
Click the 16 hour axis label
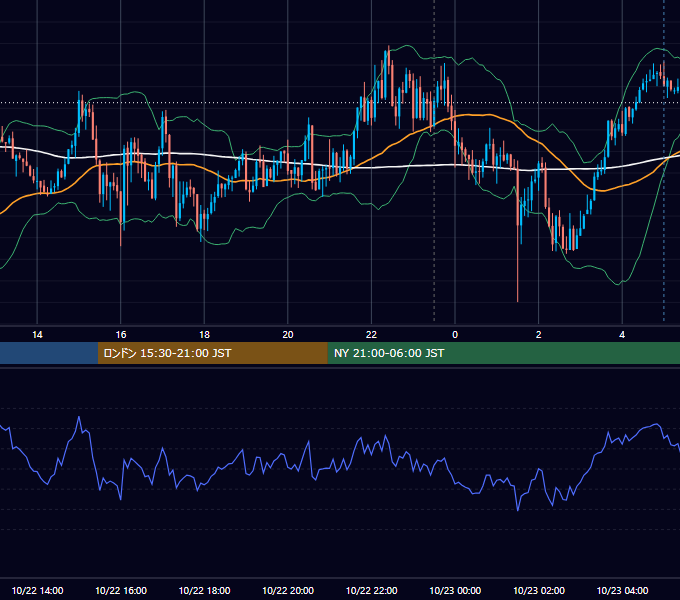(121, 335)
